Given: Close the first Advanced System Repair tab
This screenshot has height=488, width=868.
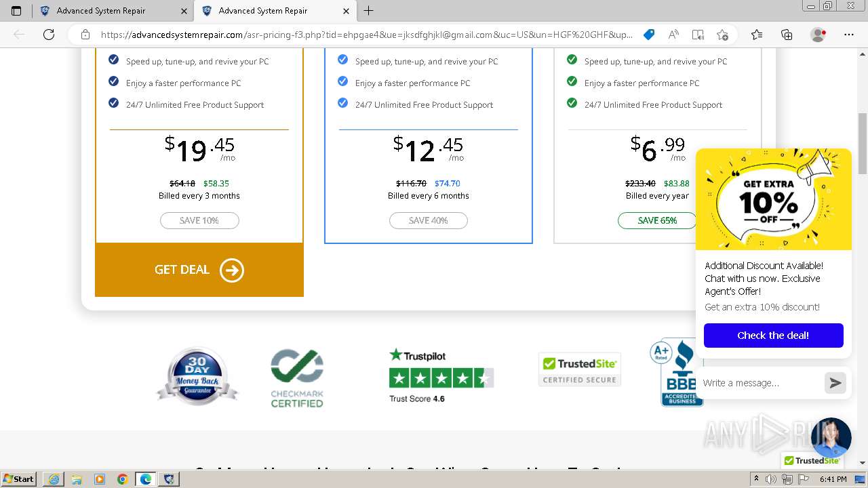Looking at the screenshot, I should click(184, 11).
